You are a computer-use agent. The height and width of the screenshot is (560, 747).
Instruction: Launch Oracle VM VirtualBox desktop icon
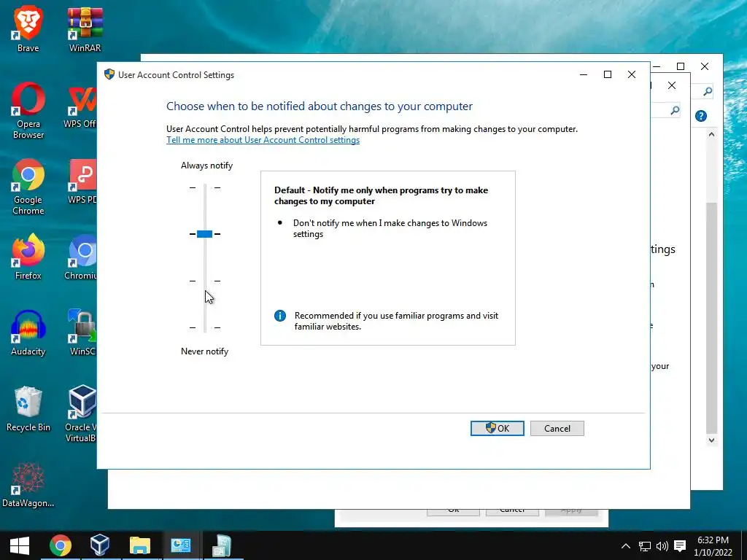[x=81, y=413]
